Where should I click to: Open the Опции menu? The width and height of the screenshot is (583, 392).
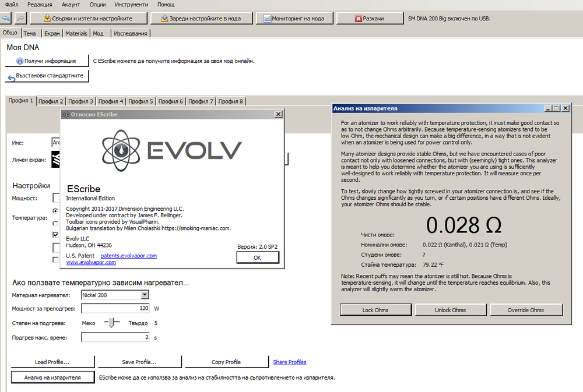97,5
